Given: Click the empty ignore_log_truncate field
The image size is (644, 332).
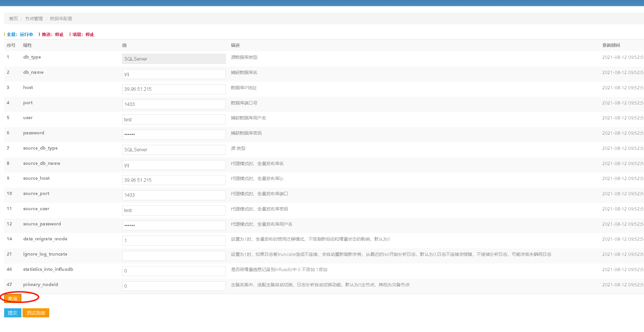Looking at the screenshot, I should [174, 256].
